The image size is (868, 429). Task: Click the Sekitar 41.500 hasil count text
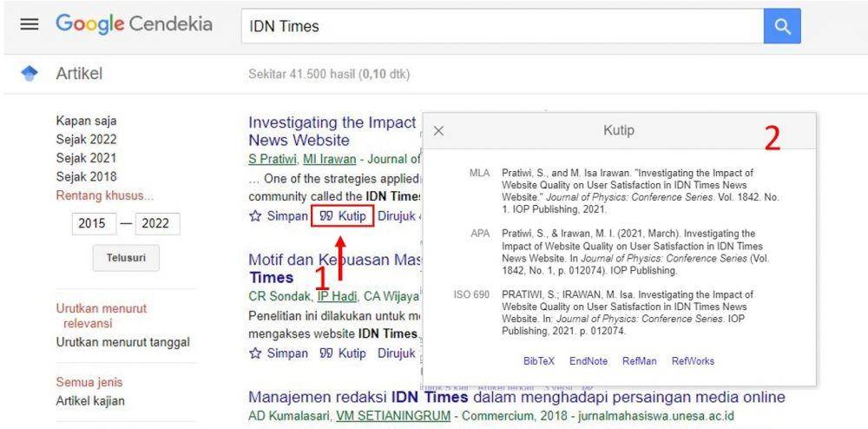click(x=329, y=74)
